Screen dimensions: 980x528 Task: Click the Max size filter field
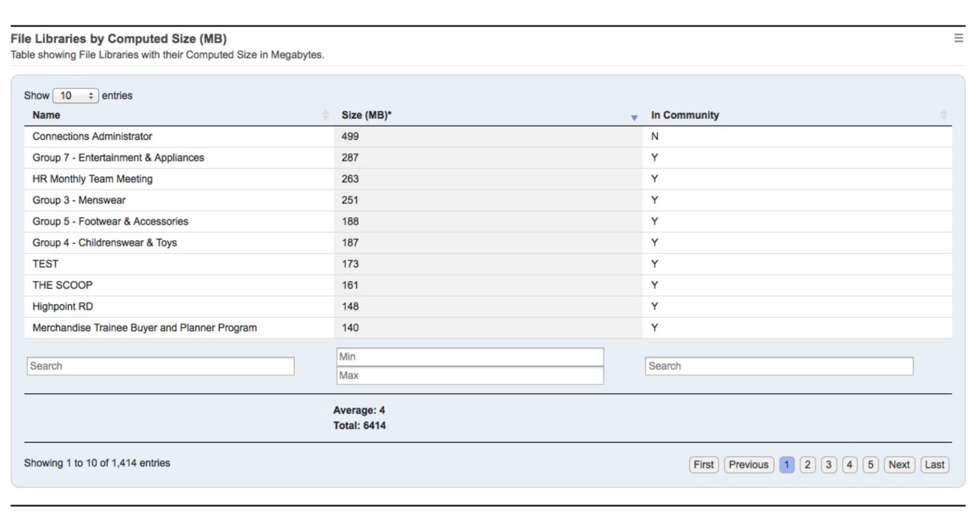pyautogui.click(x=470, y=375)
